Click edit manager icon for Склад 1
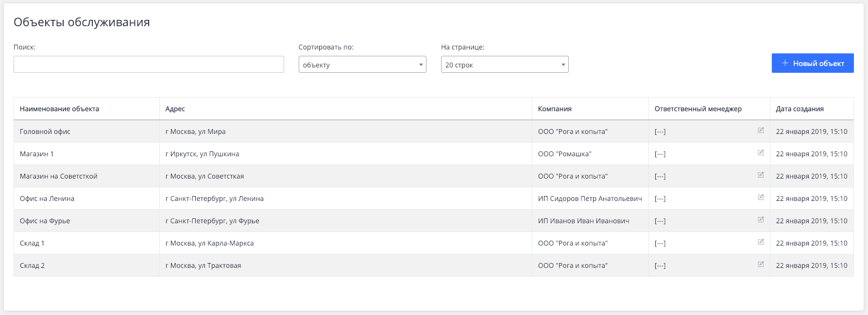 point(761,242)
